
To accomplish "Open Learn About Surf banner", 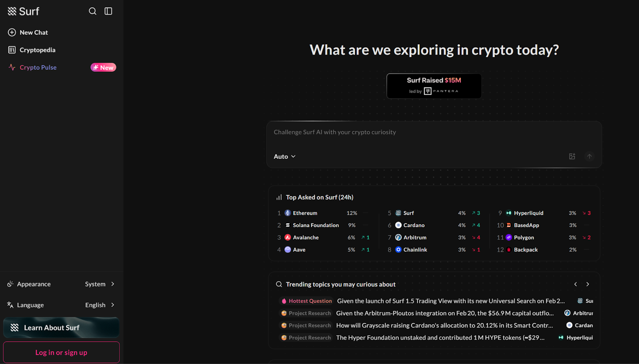I will click(61, 328).
